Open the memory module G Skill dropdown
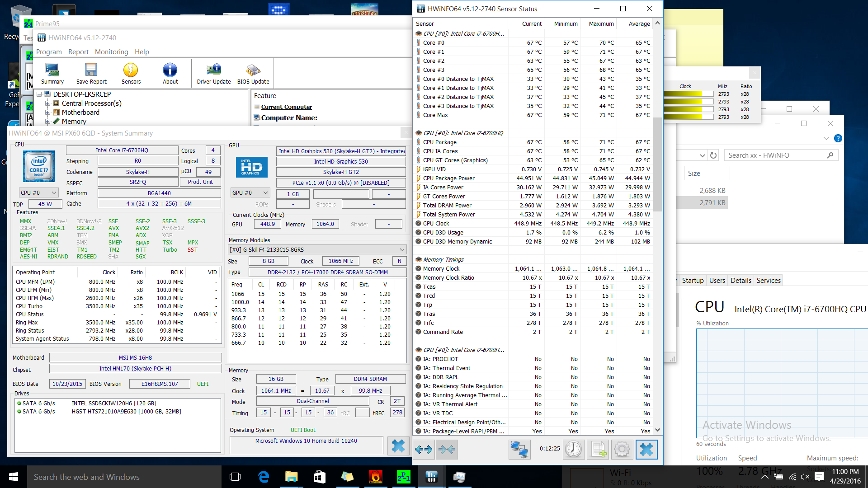 coord(317,249)
